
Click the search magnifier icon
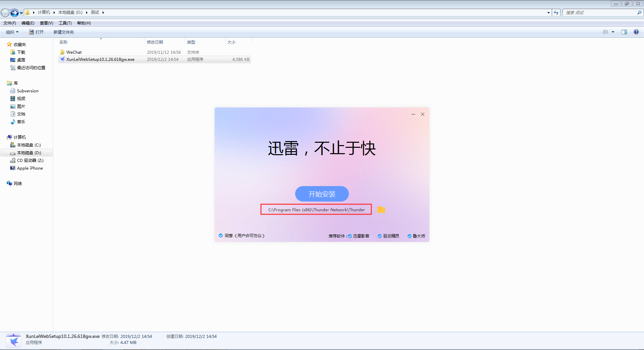639,12
